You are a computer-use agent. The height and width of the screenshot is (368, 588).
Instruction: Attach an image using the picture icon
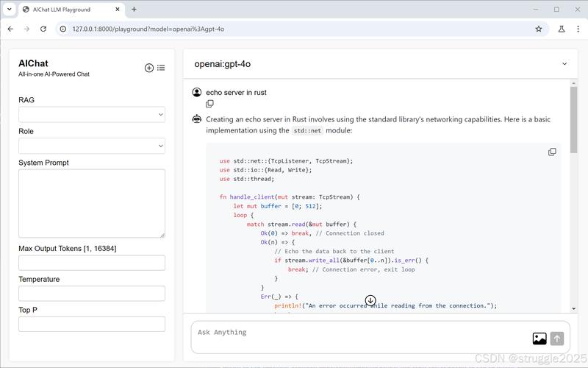click(539, 339)
